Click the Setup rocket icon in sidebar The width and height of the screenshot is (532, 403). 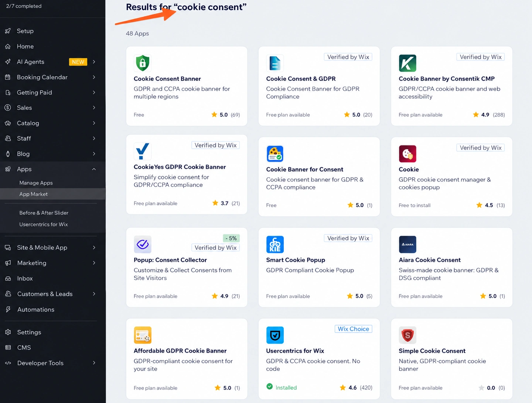point(8,31)
